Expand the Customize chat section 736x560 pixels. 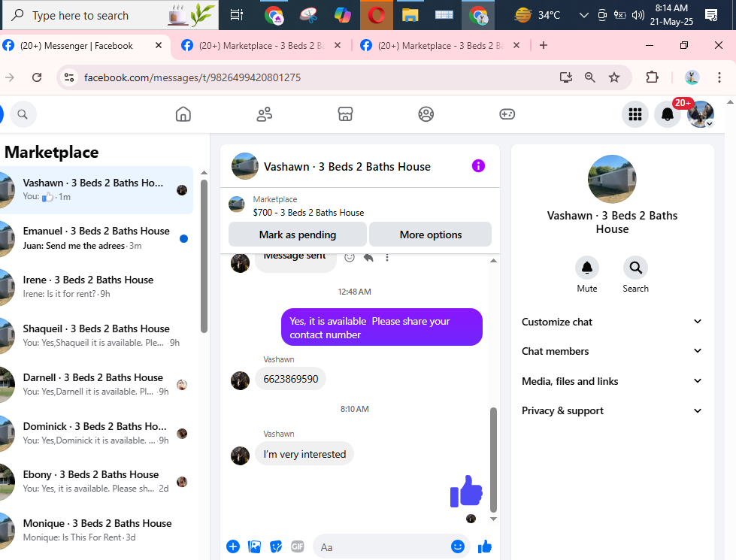point(612,322)
